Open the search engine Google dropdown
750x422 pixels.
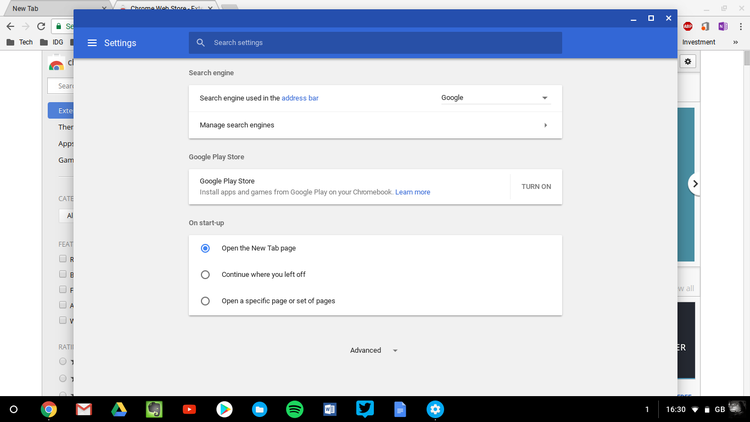point(495,98)
